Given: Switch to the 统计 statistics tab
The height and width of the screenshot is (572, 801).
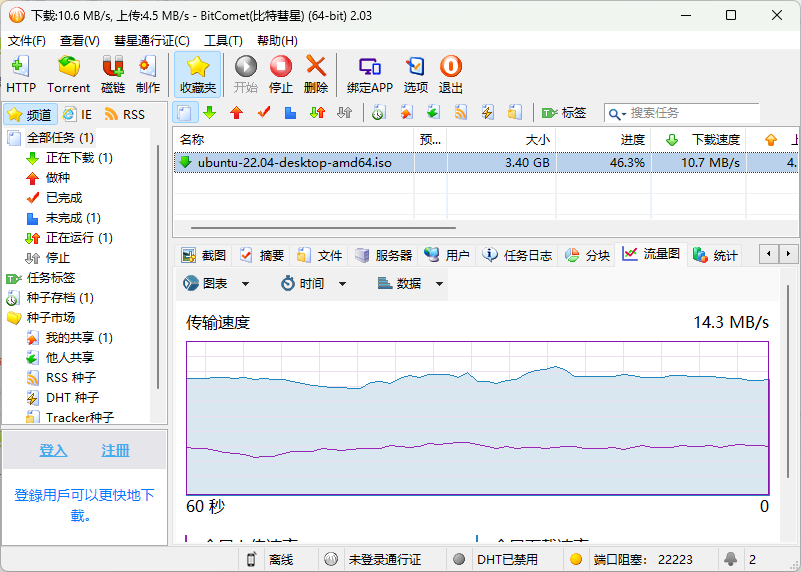Looking at the screenshot, I should point(715,255).
